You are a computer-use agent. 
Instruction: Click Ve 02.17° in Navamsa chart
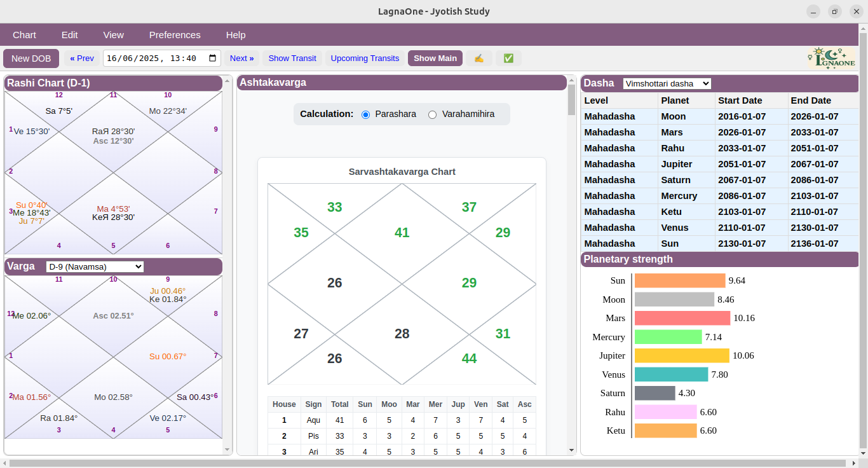tap(168, 418)
